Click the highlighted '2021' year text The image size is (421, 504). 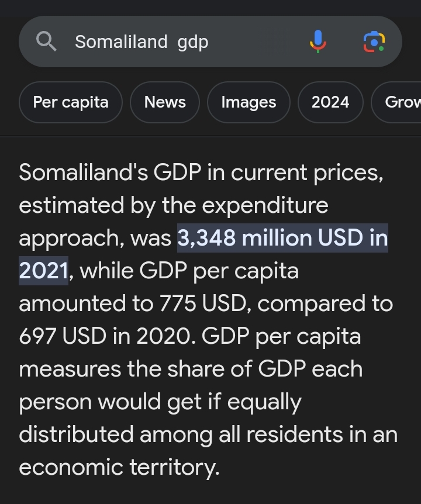coord(43,271)
